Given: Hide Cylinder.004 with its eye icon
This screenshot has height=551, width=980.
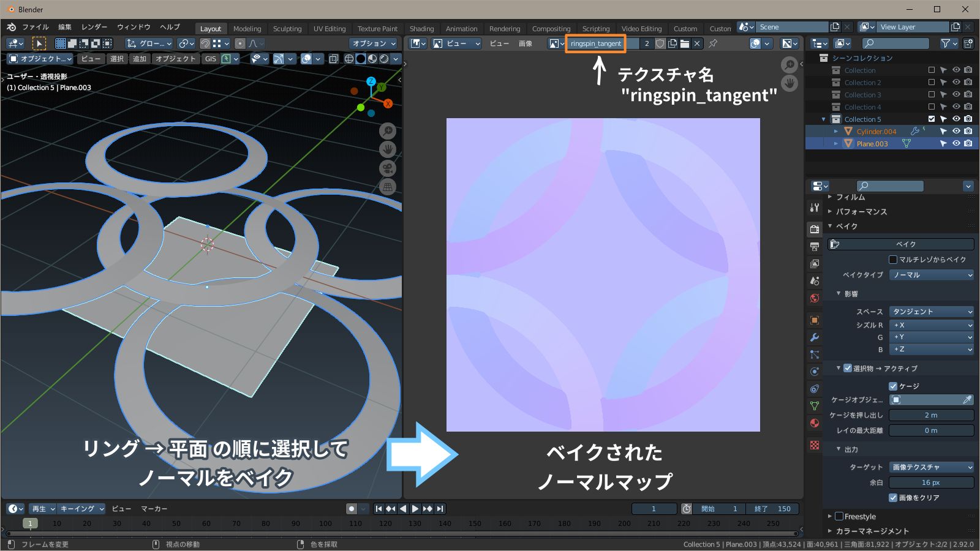Looking at the screenshot, I should [x=956, y=131].
